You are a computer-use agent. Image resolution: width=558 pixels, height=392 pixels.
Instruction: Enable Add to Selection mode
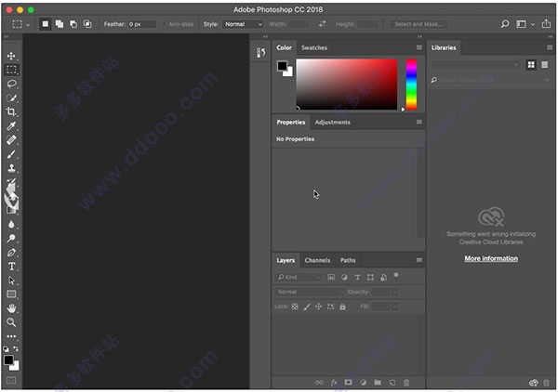(60, 24)
